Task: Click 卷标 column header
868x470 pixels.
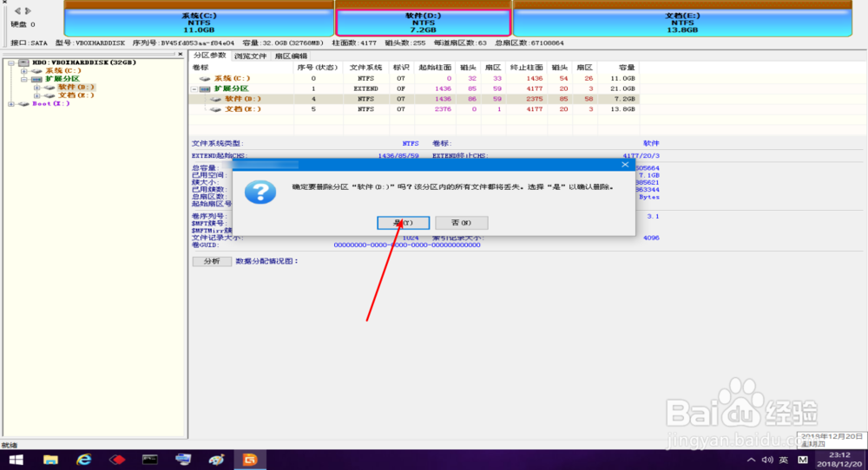Action: click(x=241, y=68)
